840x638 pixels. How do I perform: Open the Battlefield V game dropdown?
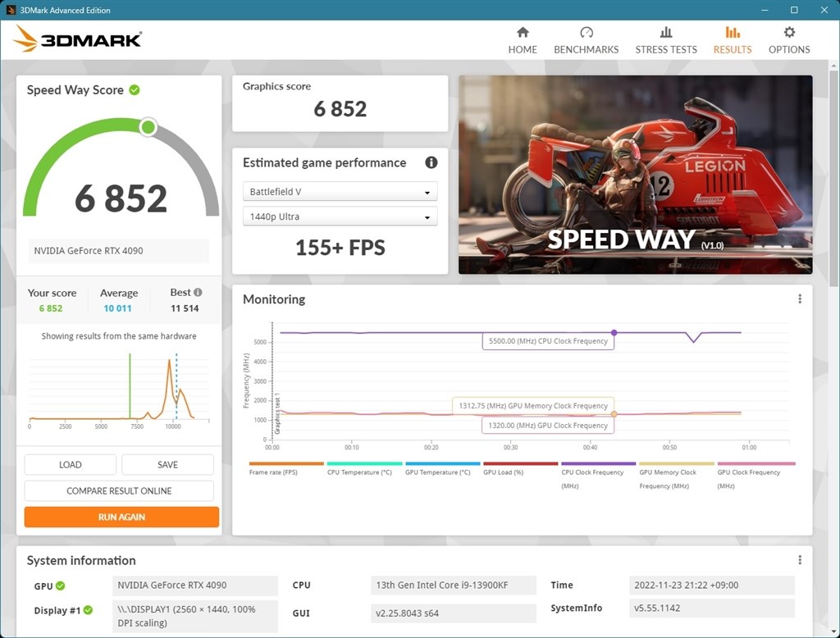340,192
